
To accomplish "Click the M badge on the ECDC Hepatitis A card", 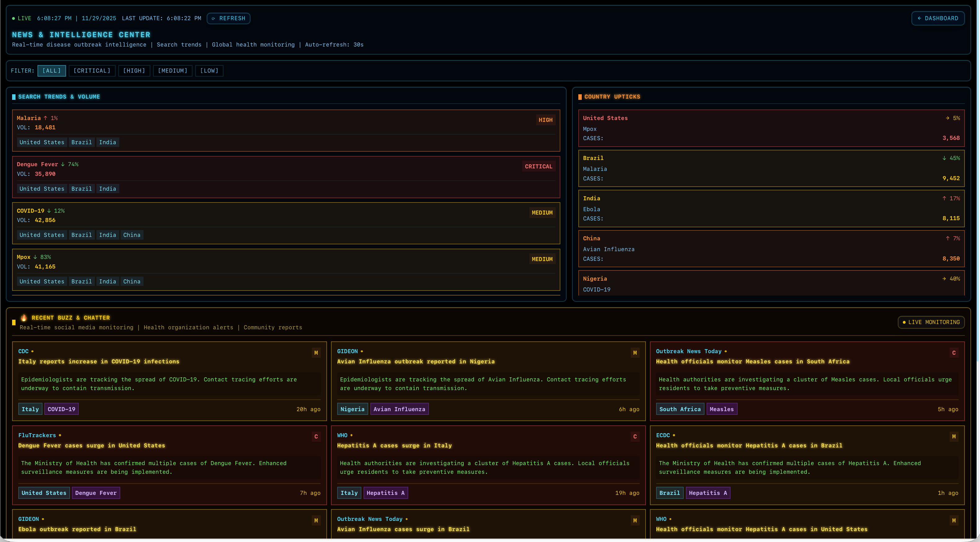I will 954,437.
